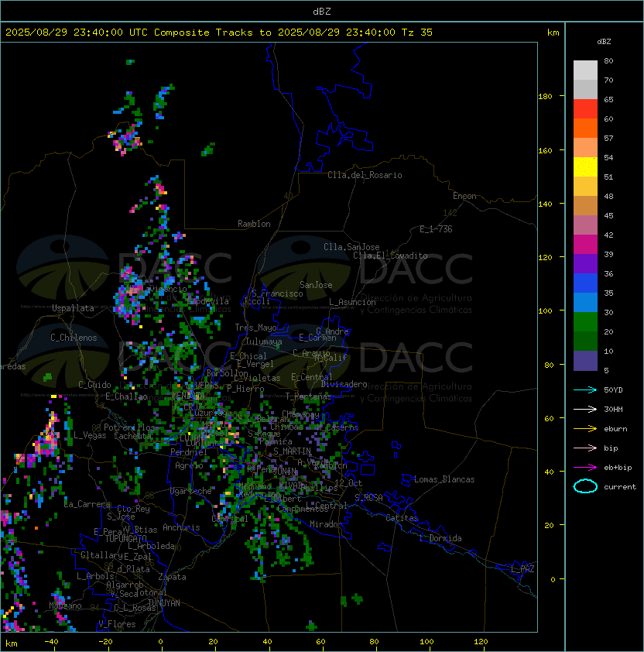Screen dimensions: 644x652
Task: Click the 36 dBZ blue swatch
Action: coord(585,283)
